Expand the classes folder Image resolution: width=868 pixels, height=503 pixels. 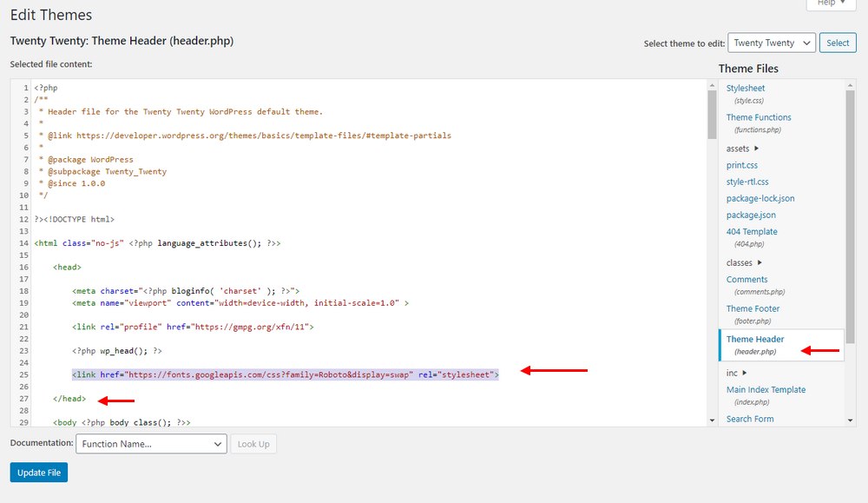(x=744, y=262)
